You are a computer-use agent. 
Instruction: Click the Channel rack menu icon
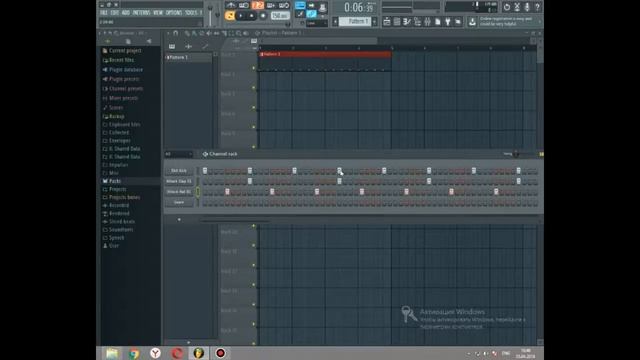click(205, 154)
